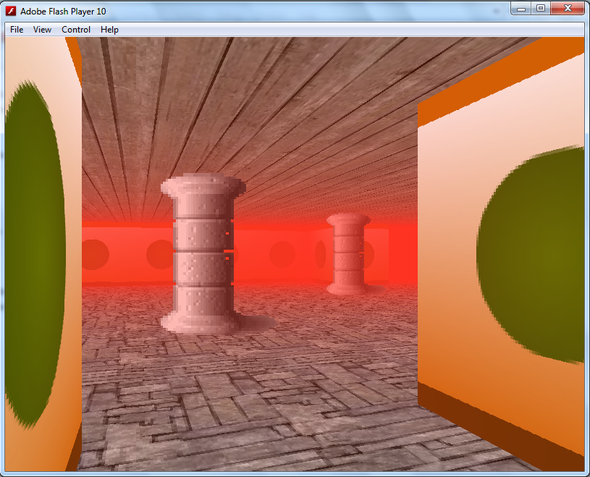Screen dimensions: 590x477
Task: Click the green circle on right wall
Action: (x=531, y=255)
